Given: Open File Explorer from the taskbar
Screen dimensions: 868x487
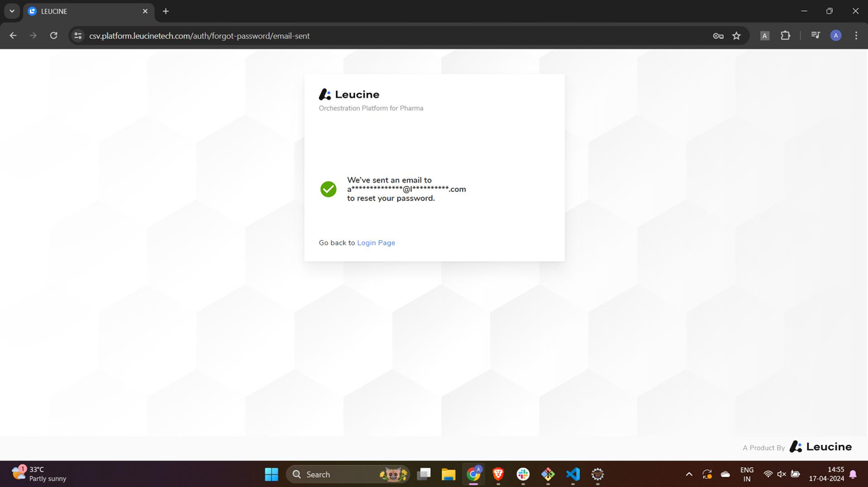Looking at the screenshot, I should (x=449, y=475).
